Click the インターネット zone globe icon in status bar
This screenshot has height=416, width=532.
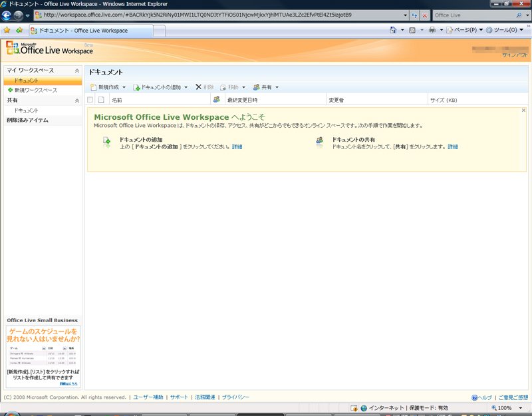coord(364,408)
